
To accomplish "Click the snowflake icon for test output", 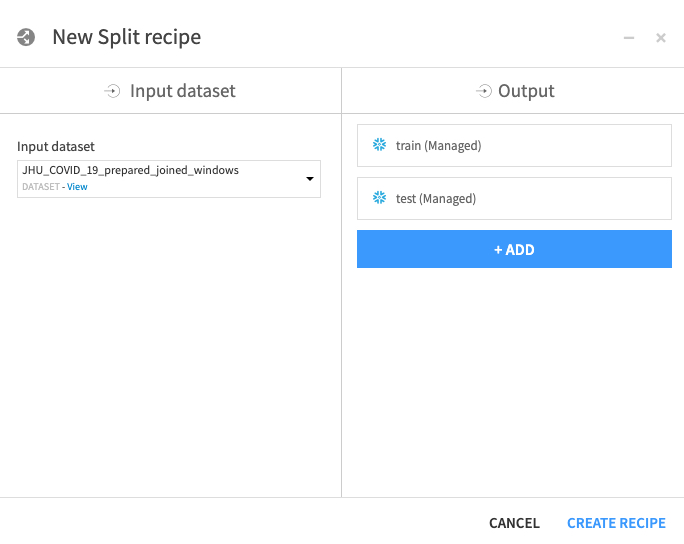I will 380,198.
